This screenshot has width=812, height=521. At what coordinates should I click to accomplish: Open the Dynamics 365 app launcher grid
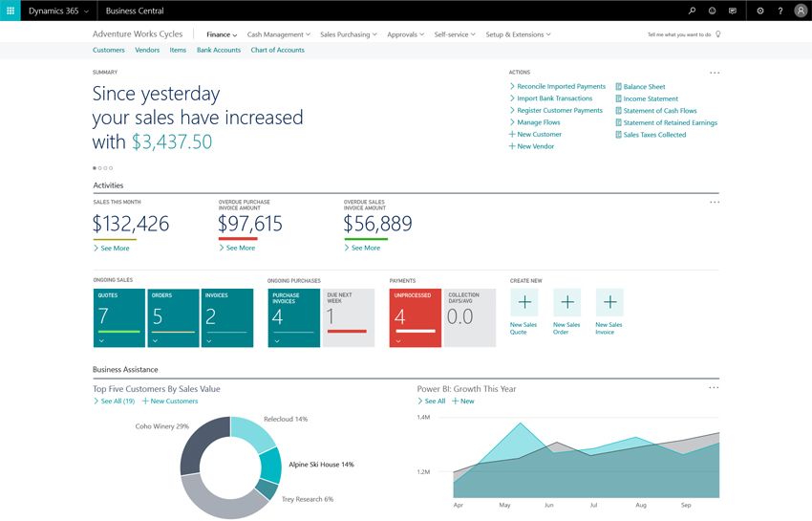click(11, 11)
